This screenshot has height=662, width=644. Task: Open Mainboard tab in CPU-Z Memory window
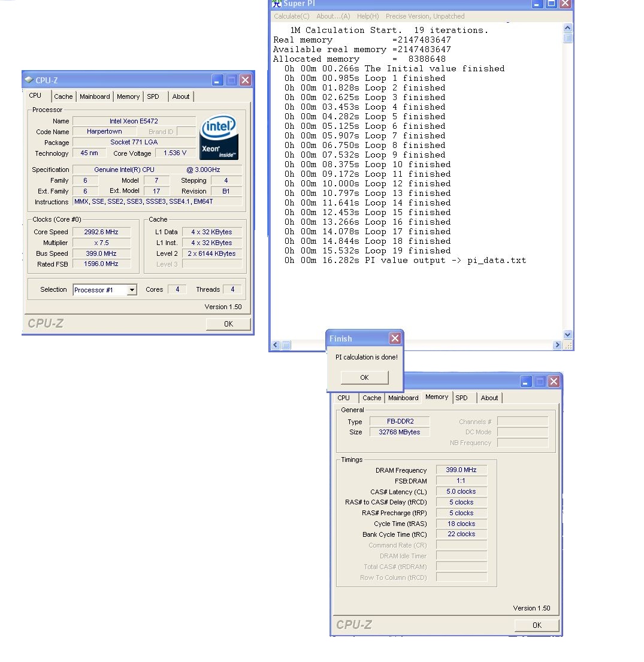pyautogui.click(x=403, y=398)
